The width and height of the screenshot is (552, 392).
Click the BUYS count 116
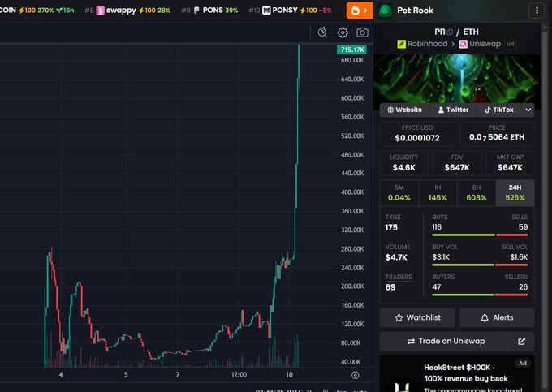pyautogui.click(x=437, y=227)
